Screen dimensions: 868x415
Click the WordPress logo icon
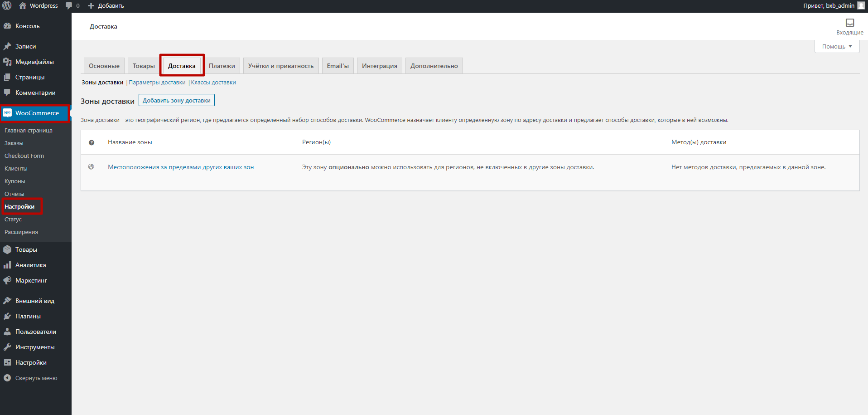(x=7, y=6)
